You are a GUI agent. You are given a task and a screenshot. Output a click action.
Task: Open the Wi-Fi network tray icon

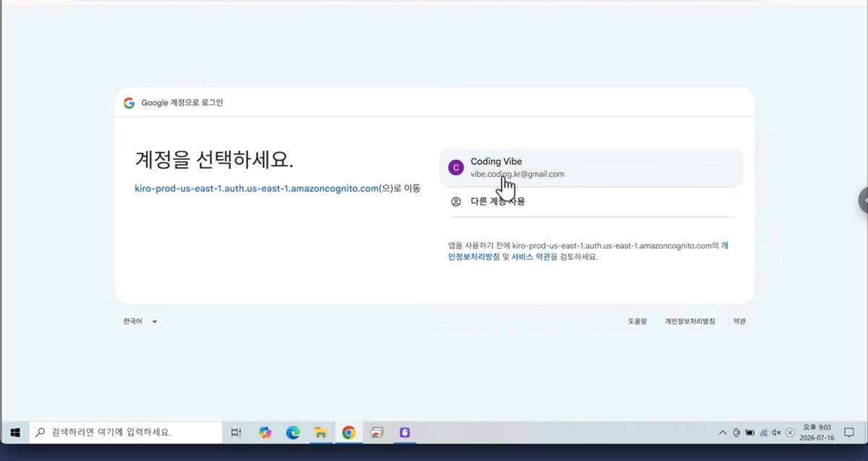point(763,433)
